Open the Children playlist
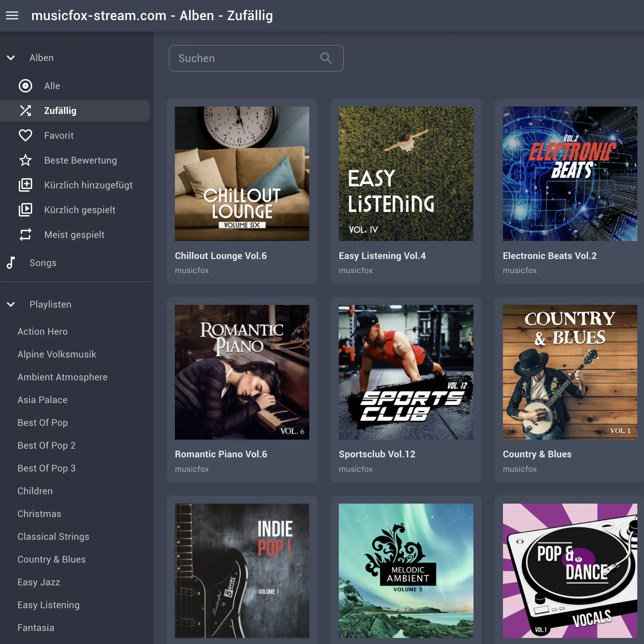 click(x=35, y=491)
